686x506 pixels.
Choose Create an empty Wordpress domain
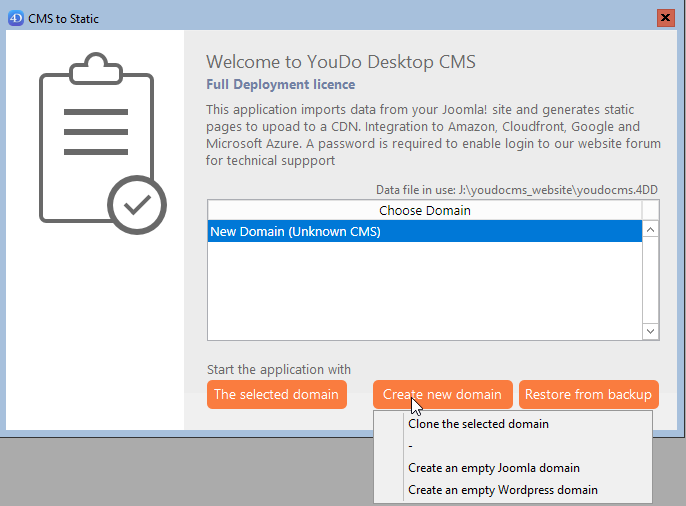[x=503, y=490]
